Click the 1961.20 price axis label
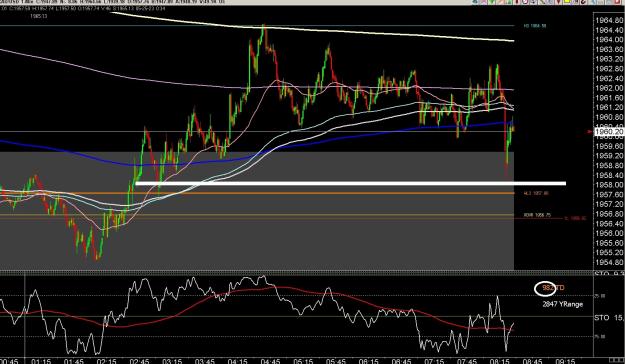The height and width of the screenshot is (364, 625). point(610,108)
